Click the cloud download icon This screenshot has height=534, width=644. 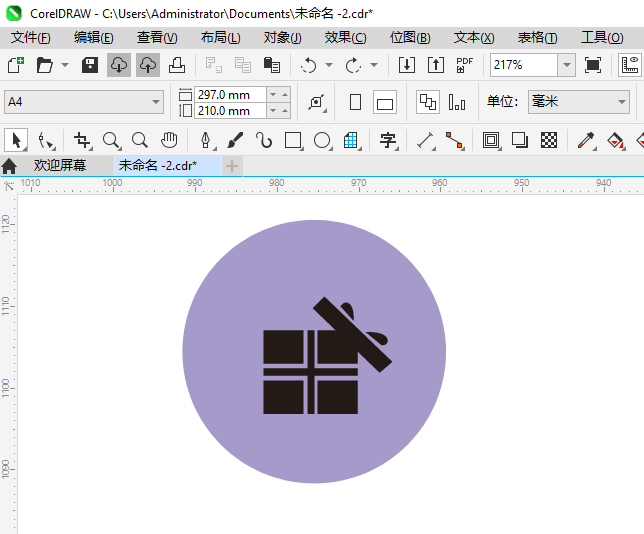(119, 65)
